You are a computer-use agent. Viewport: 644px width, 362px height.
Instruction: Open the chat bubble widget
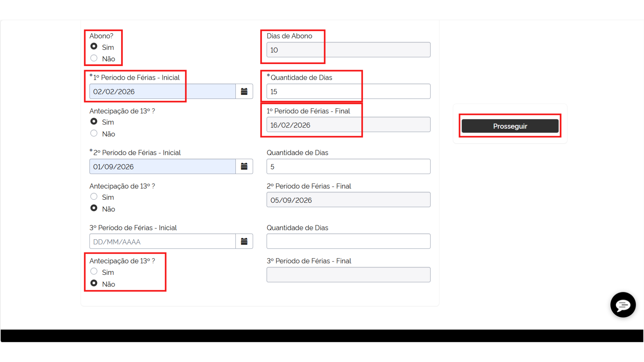623,305
